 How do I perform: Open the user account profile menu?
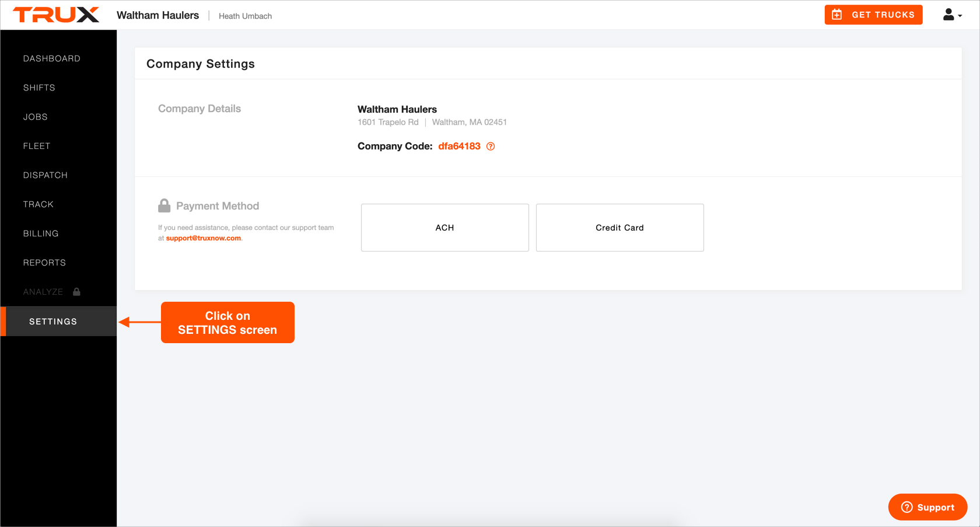pyautogui.click(x=952, y=15)
